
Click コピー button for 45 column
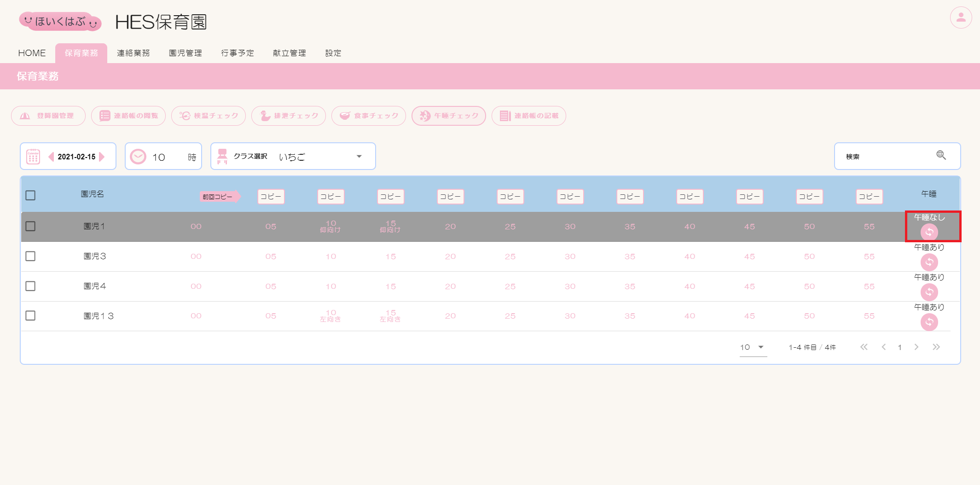[749, 197]
